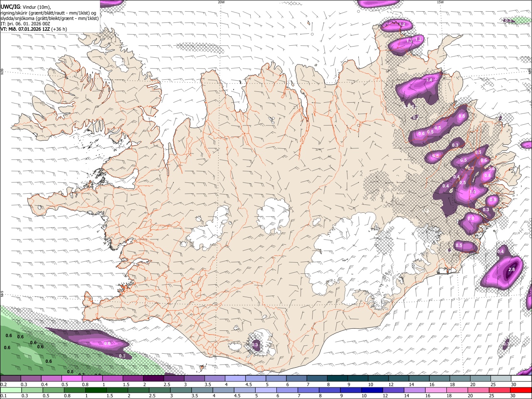Click the palest green rain-legend swatch above 0.1
This screenshot has height=399, width=532.
(x=10, y=390)
